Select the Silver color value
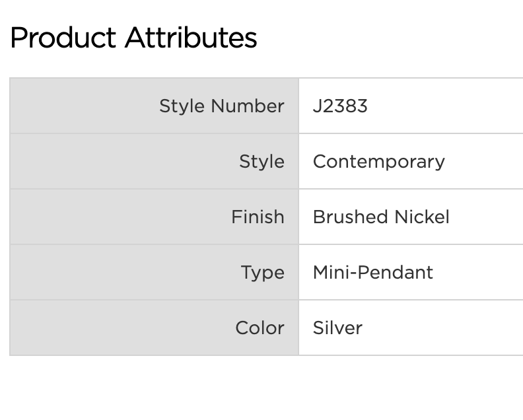Screen dimensions: 523x420 coord(337,328)
